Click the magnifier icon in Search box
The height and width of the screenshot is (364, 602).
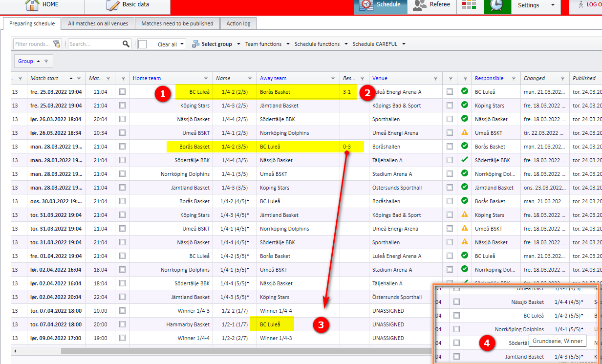[x=126, y=44]
